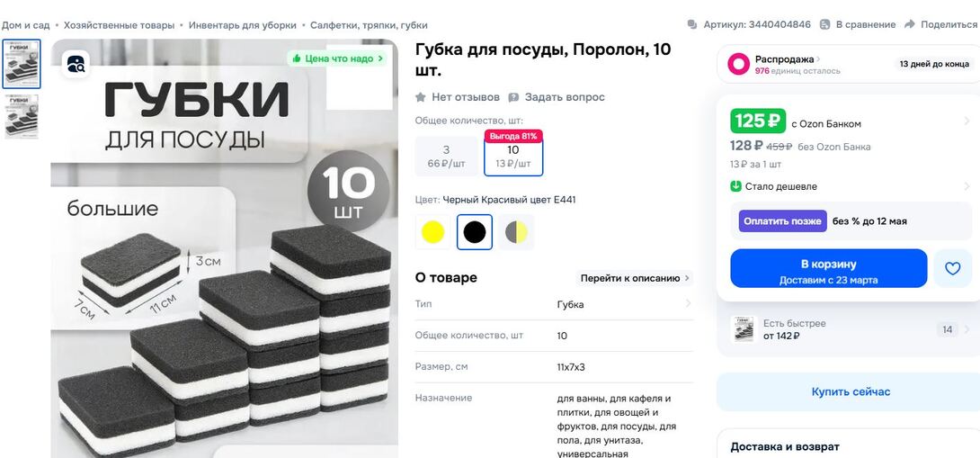This screenshot has width=980, height=458.
Task: Click the copy article number icon
Action: click(692, 25)
